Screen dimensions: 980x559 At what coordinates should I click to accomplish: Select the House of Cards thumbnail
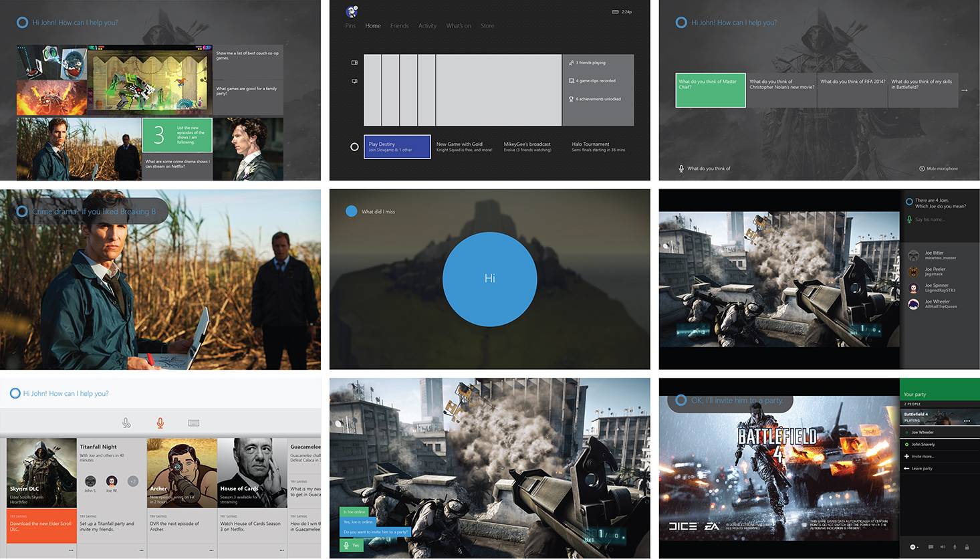252,472
